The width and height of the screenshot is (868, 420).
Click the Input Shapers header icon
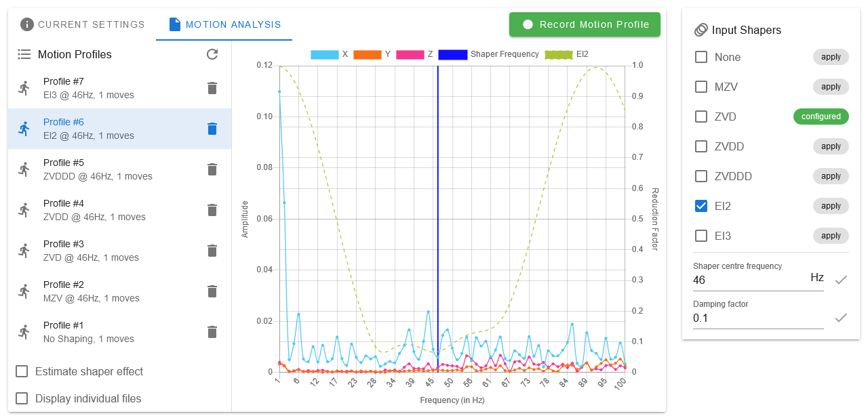pyautogui.click(x=701, y=30)
